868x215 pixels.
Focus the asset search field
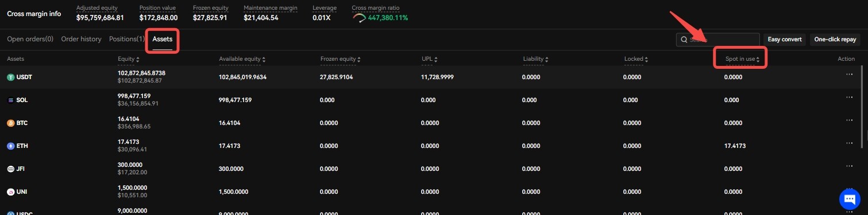717,40
